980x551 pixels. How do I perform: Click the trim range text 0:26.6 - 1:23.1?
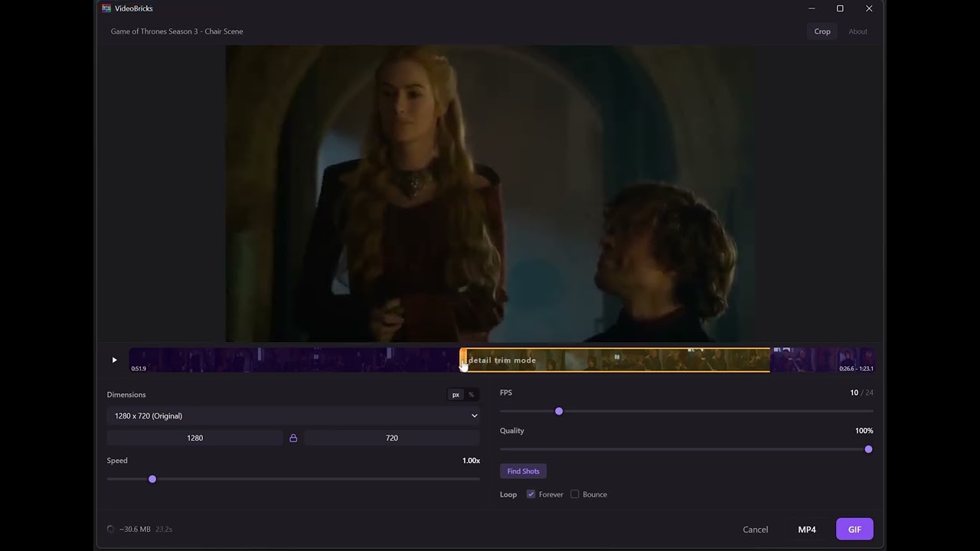click(x=856, y=369)
